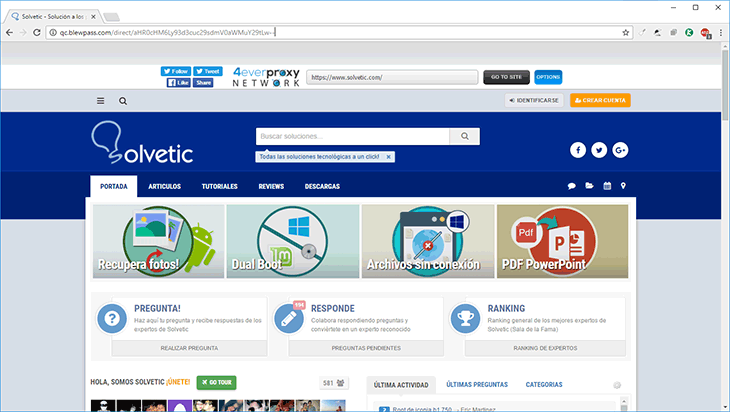Screen dimensions: 730x412
Task: Switch to CATEGORIAS tab
Action: pos(544,385)
